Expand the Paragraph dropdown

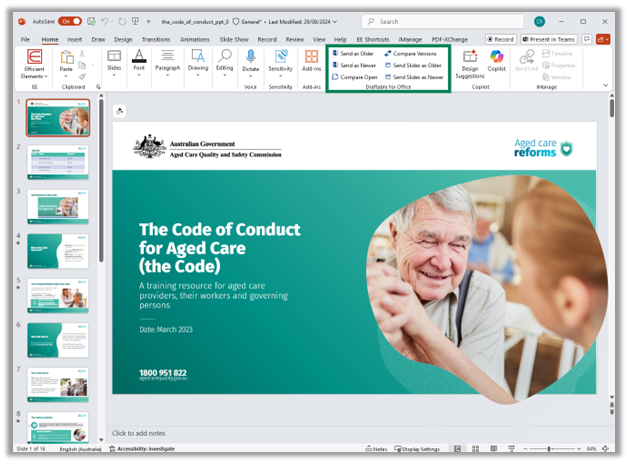pyautogui.click(x=167, y=75)
